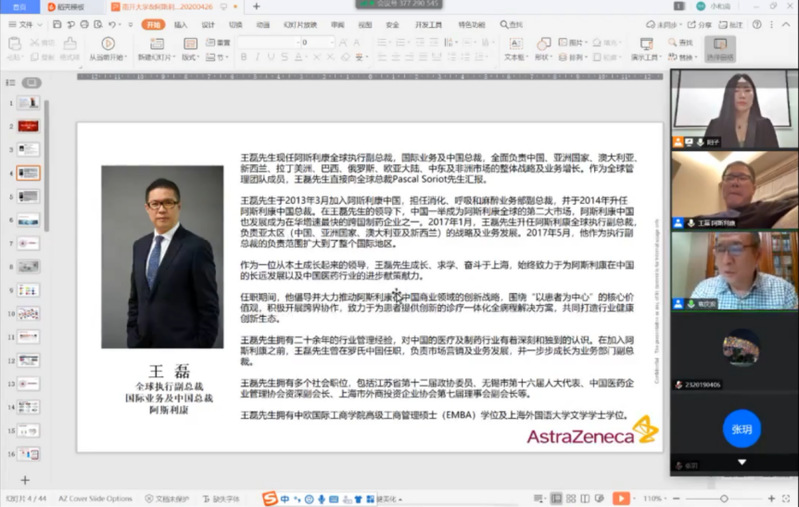This screenshot has height=507, width=799.
Task: Click the Reset (重置) button
Action: pyautogui.click(x=220, y=42)
